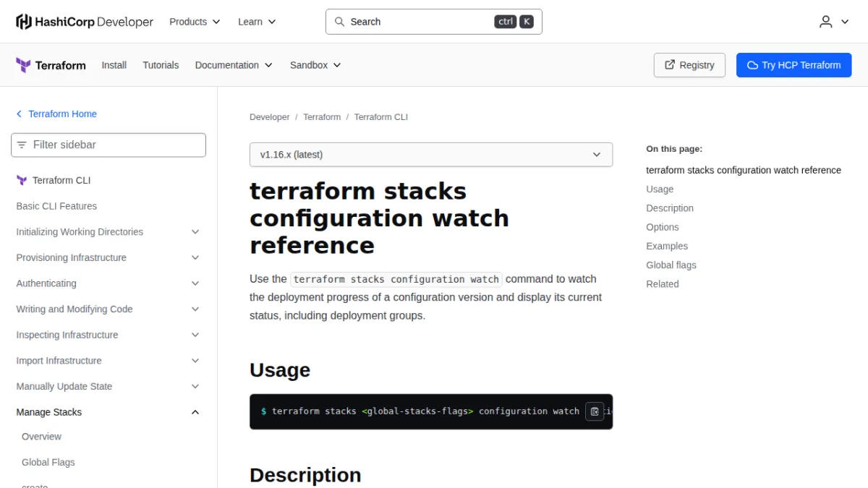Open the Sandbox dropdown

315,65
